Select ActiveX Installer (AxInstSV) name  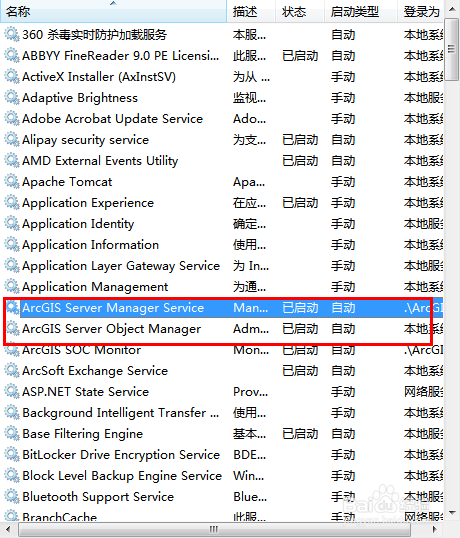coord(99,77)
